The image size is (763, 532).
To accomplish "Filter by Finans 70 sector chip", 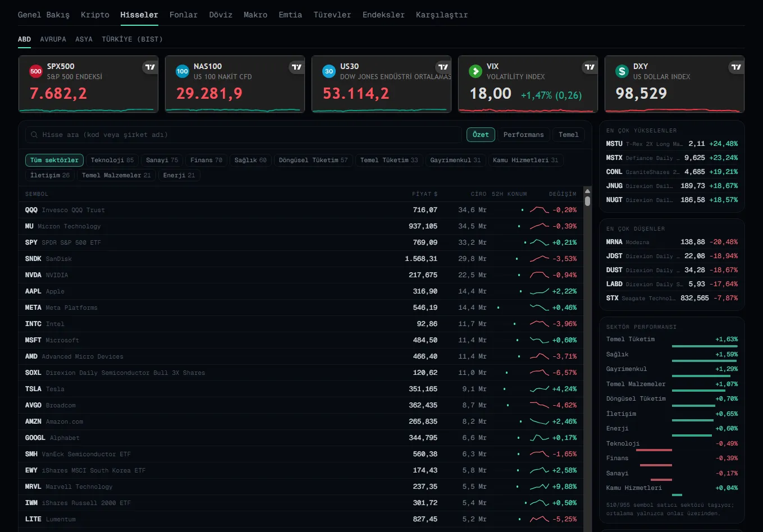I will [207, 160].
